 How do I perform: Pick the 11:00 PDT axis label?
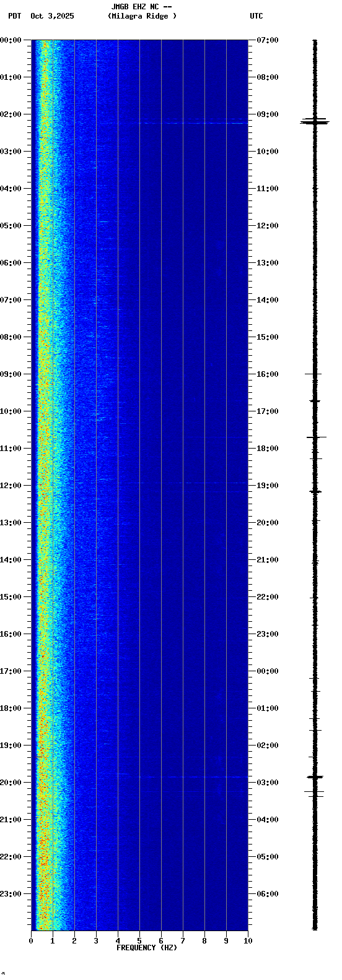(11, 449)
